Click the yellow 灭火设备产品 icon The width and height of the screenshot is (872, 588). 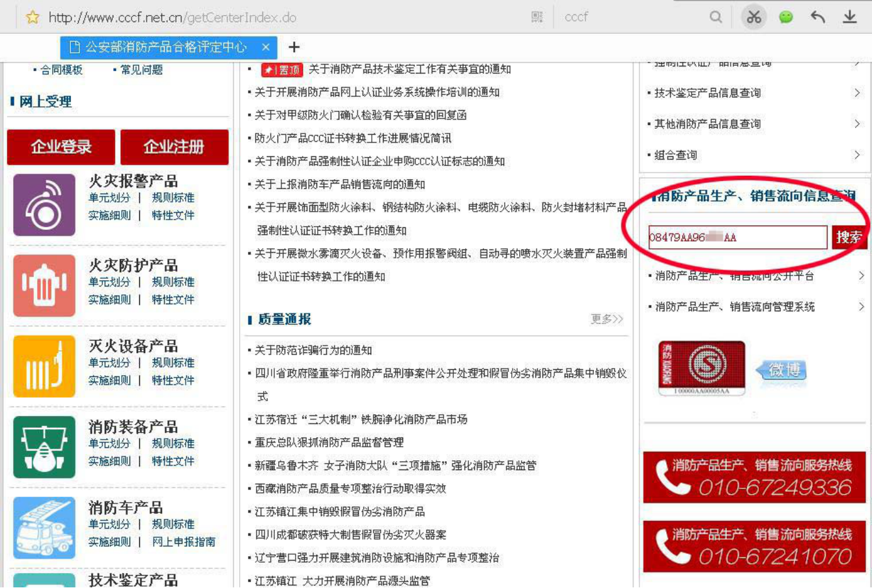pyautogui.click(x=44, y=366)
